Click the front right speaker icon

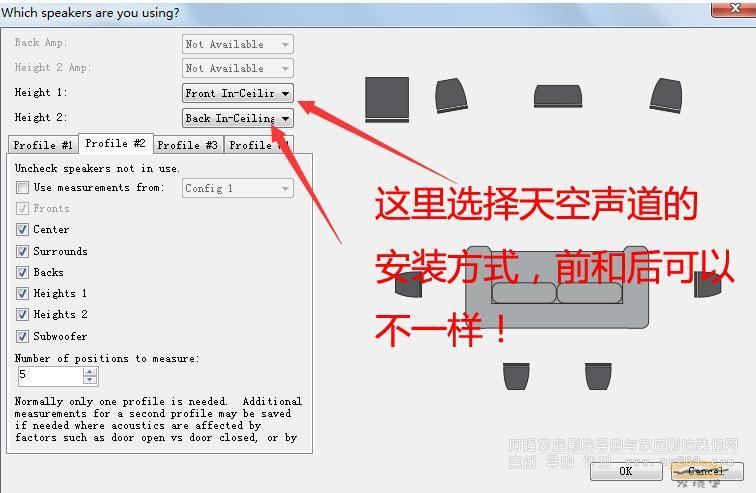(x=666, y=95)
